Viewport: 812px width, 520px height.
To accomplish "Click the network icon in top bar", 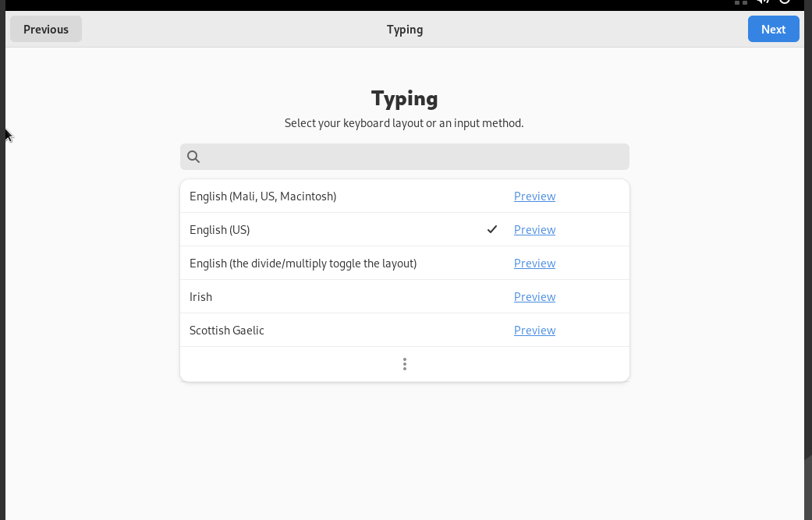I will 741,2.
